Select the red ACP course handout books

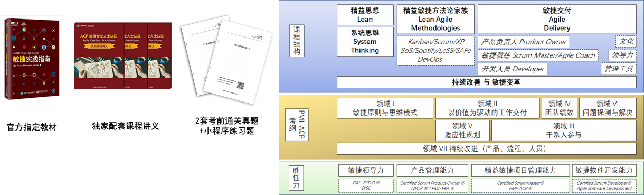click(x=124, y=55)
